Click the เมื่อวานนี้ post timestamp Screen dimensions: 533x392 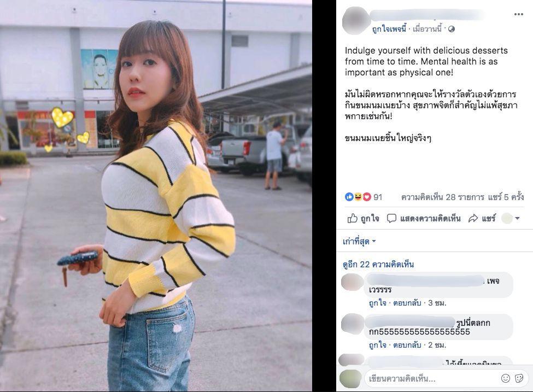(427, 29)
